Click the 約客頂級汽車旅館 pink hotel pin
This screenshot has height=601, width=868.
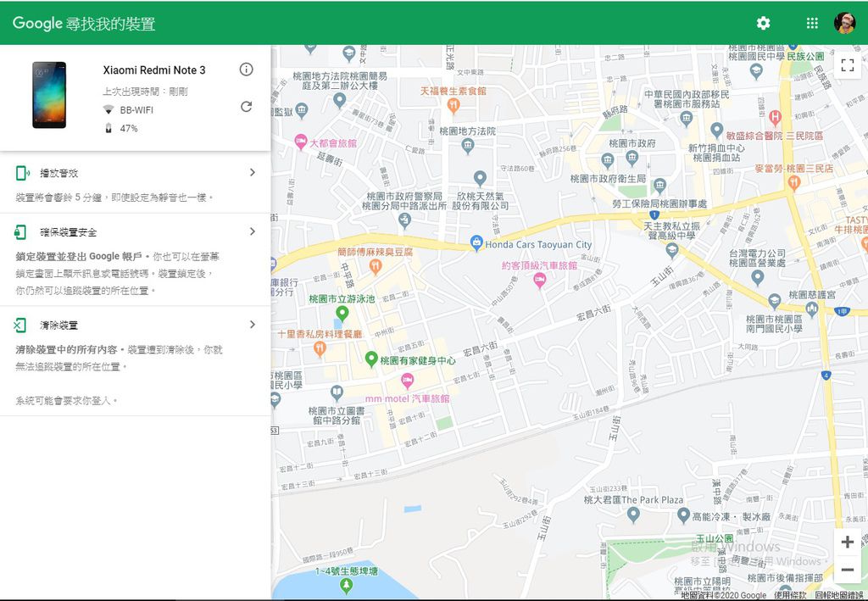540,281
